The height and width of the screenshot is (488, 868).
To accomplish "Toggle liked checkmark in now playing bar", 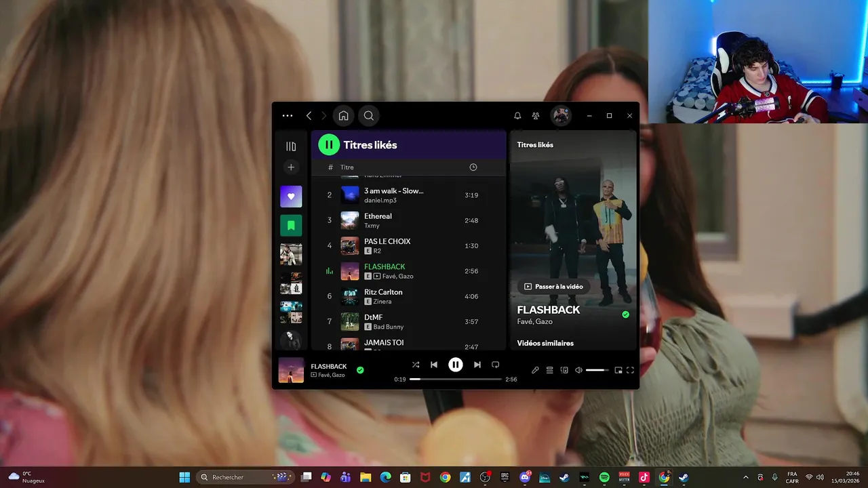I will pyautogui.click(x=360, y=370).
